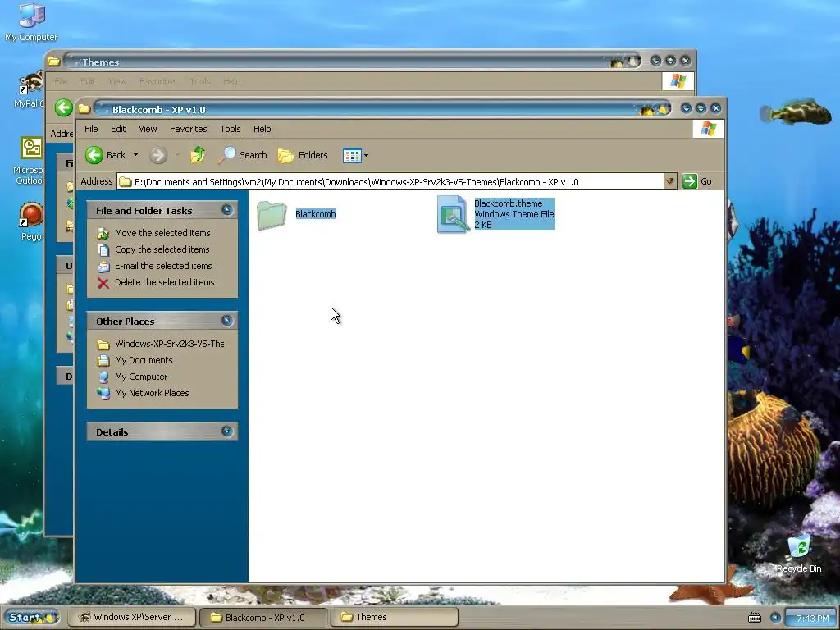Click the E-mail envelope icon

pyautogui.click(x=103, y=267)
